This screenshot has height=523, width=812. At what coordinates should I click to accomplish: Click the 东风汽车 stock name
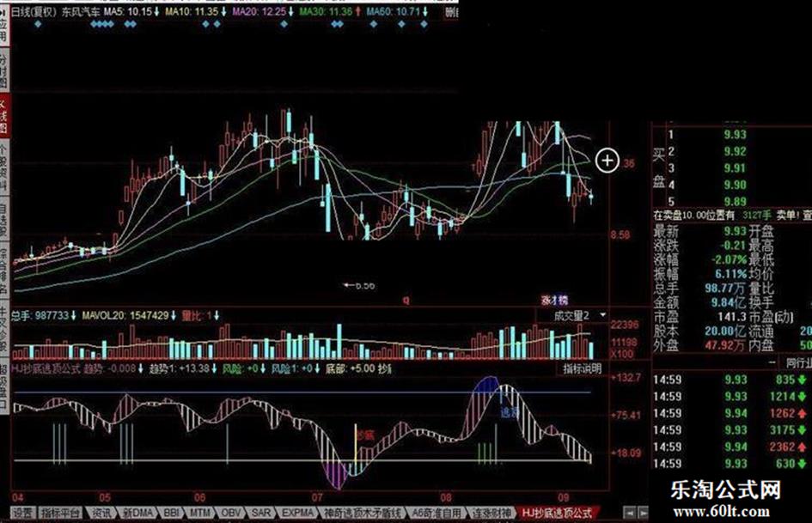[80, 12]
